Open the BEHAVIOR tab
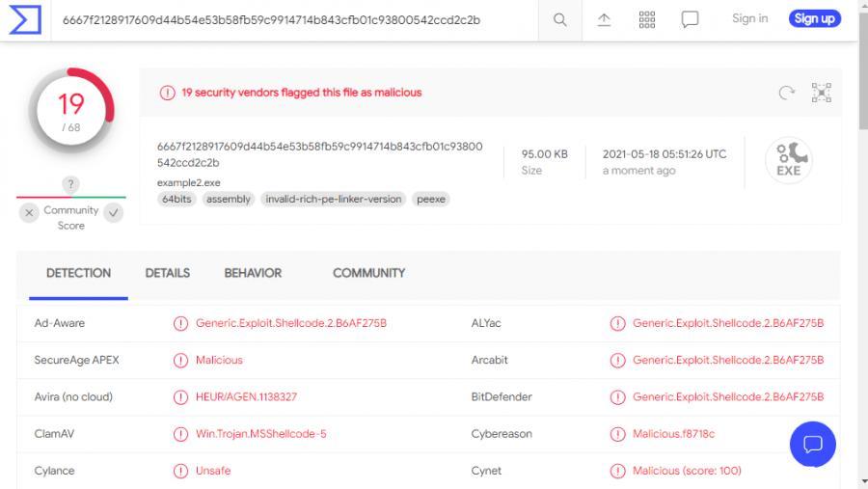The height and width of the screenshot is (489, 868). click(253, 273)
